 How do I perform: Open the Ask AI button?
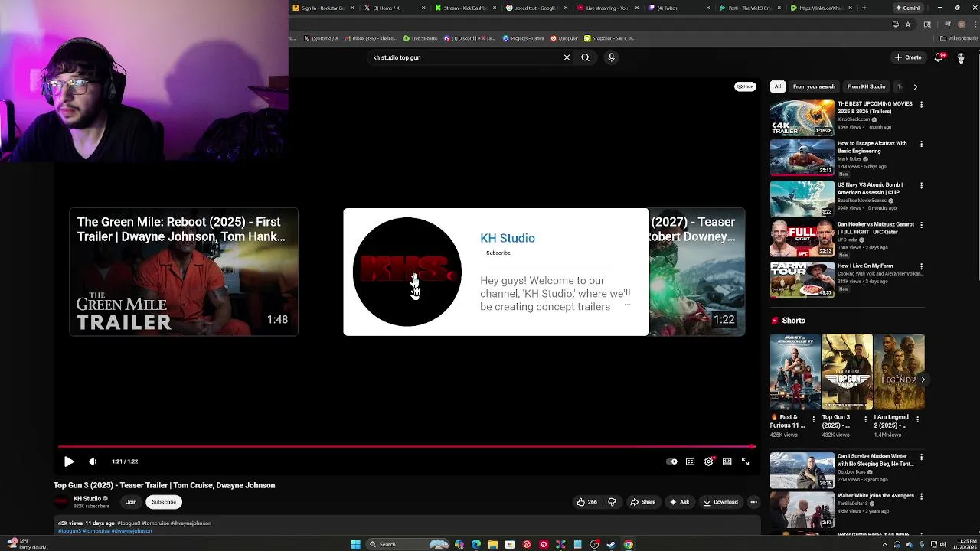coord(679,502)
